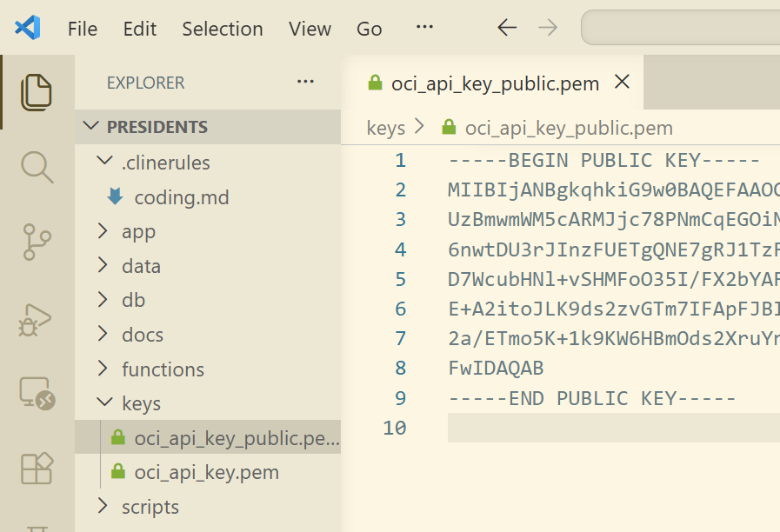Screen dimensions: 780x532
Task: Open the Extensions view icon
Action: coord(37,469)
